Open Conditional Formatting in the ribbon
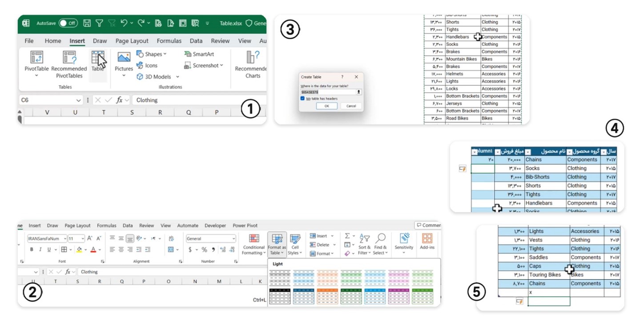644x322 pixels. 254,245
